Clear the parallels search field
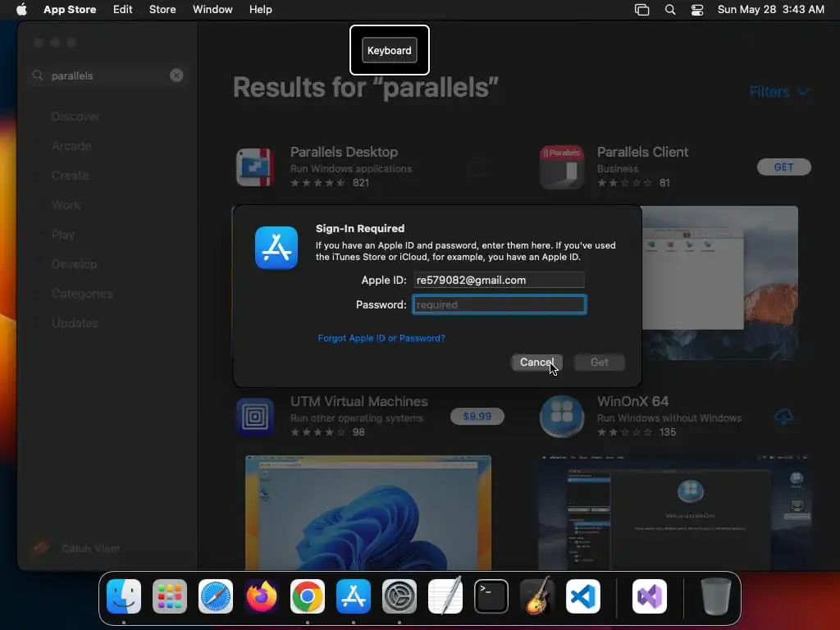840x630 pixels. coord(176,75)
